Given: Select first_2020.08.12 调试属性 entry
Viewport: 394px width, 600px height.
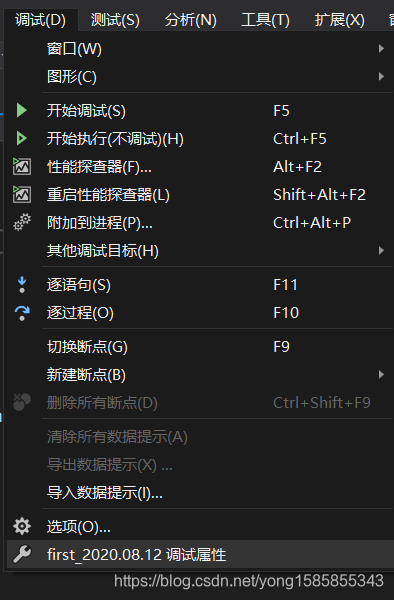Looking at the screenshot, I should tap(200, 554).
